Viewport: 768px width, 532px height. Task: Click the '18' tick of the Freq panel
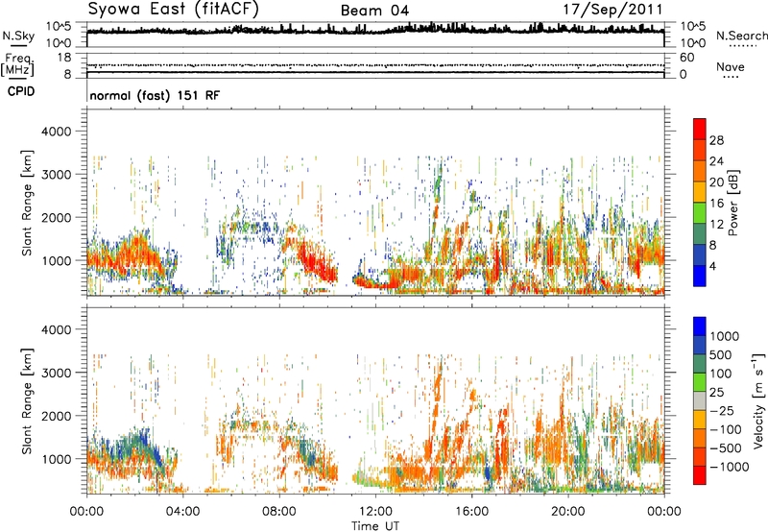tap(64, 58)
